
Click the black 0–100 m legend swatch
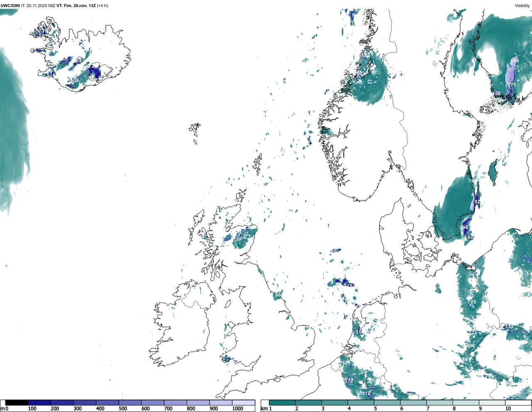pyautogui.click(x=17, y=402)
